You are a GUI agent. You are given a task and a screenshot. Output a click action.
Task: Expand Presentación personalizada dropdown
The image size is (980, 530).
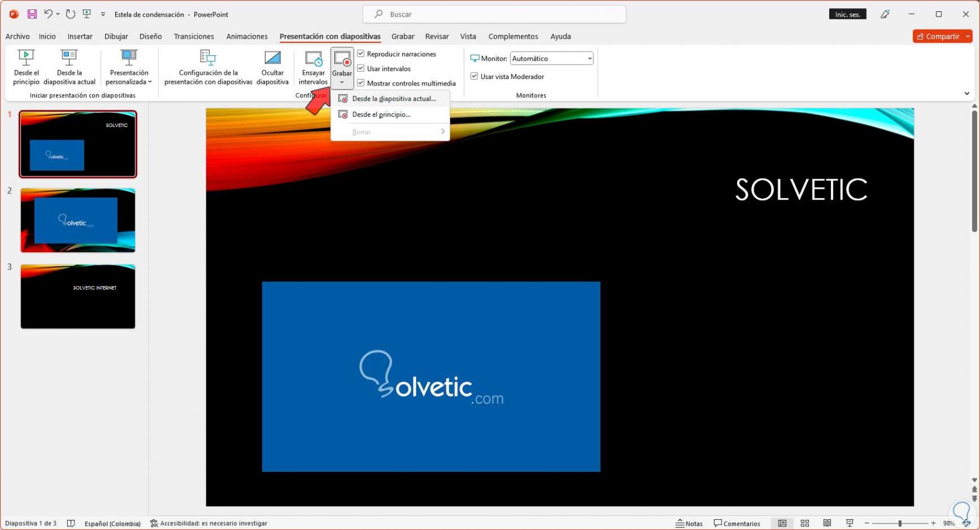tap(129, 68)
